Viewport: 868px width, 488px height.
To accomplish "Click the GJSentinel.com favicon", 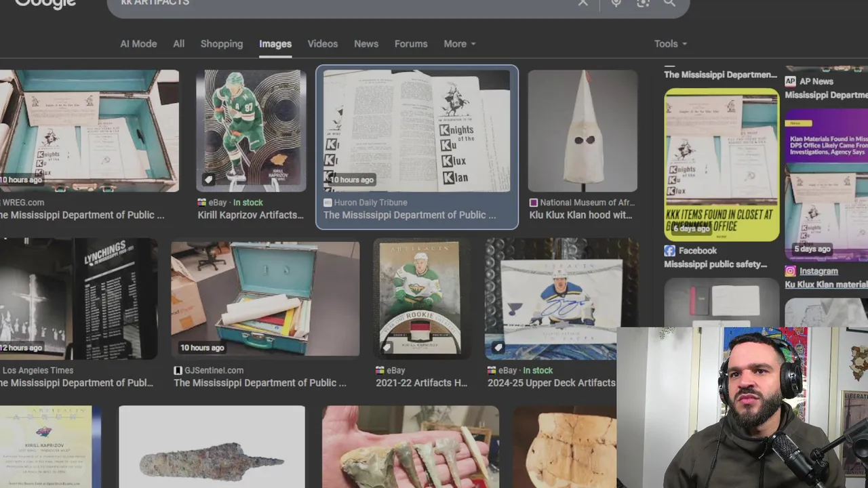I will click(x=178, y=371).
